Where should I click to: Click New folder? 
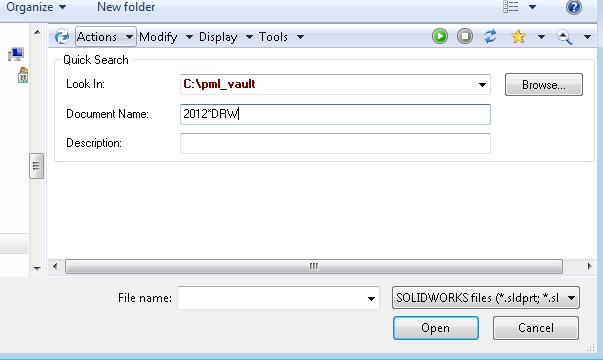pyautogui.click(x=126, y=7)
